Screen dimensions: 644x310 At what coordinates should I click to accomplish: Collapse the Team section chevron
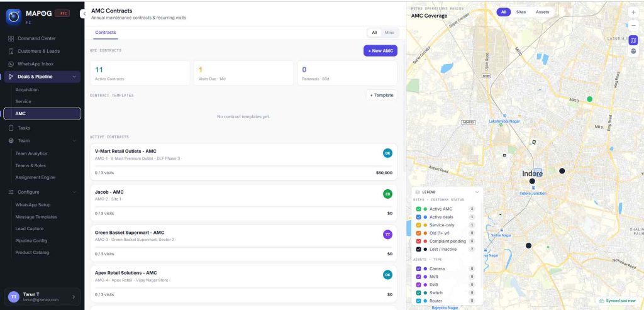74,141
